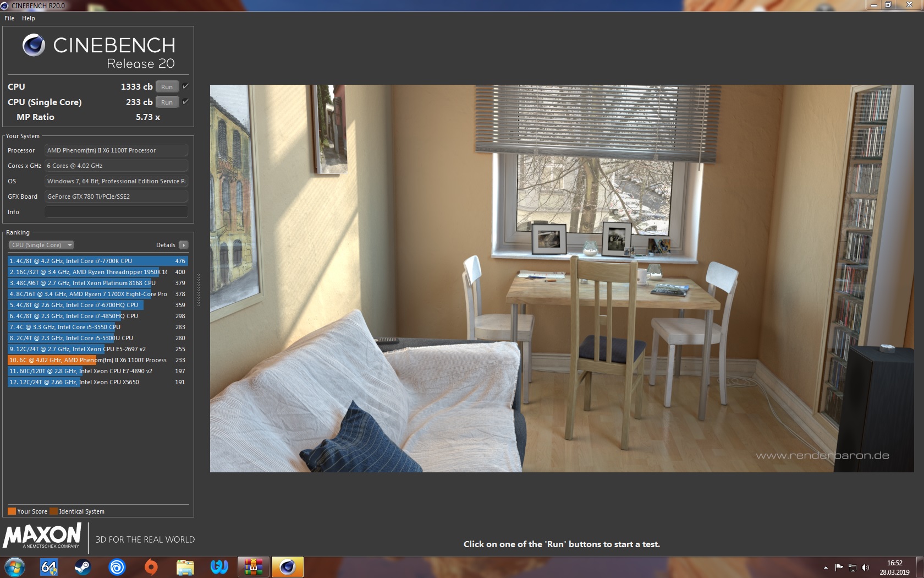Click the panel splitter grip handle
The height and width of the screenshot is (578, 924).
pos(199,290)
